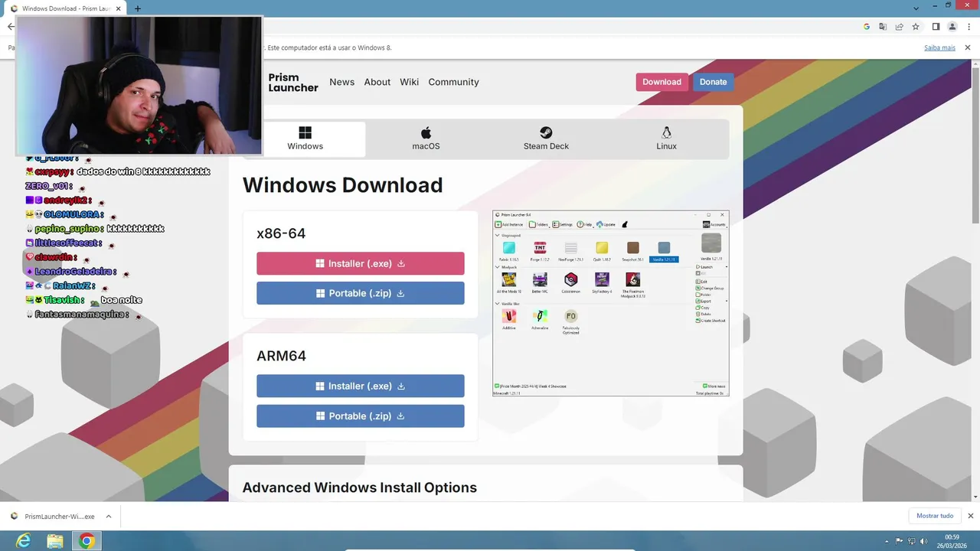This screenshot has width=980, height=551.
Task: Open News in site navigation
Action: coord(341,82)
